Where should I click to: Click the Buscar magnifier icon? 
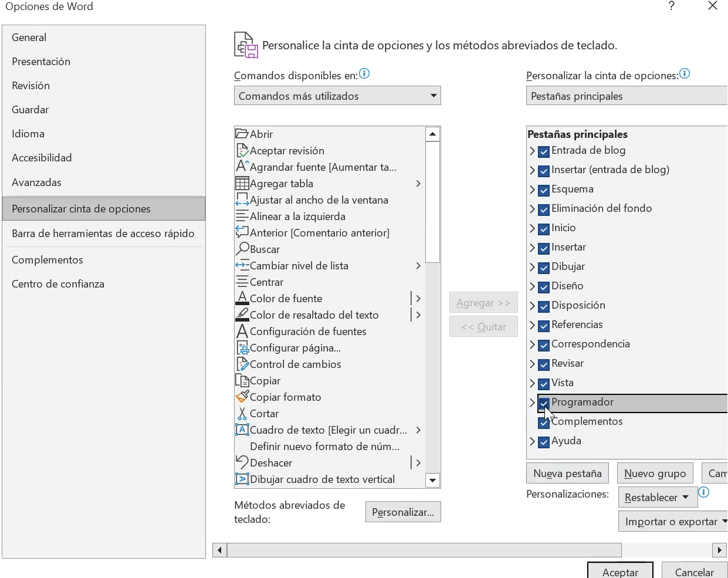242,249
